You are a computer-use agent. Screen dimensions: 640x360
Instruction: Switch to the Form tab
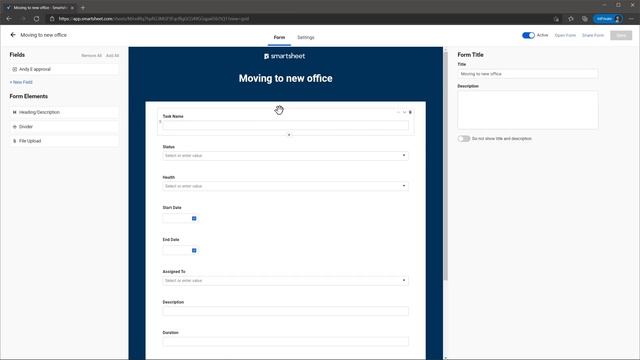point(279,37)
